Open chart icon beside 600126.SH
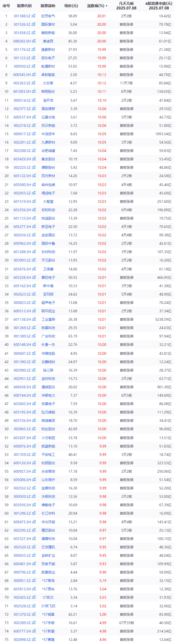This screenshot has height=644, width=174. (x=34, y=463)
